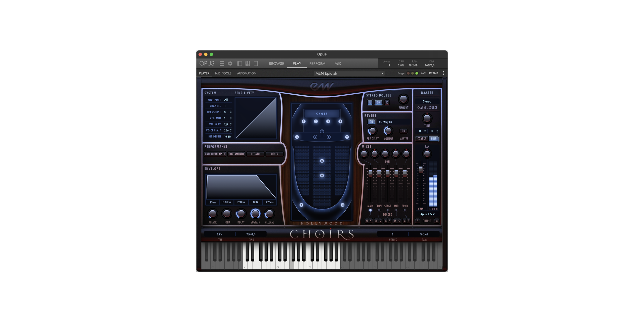This screenshot has height=322, width=644.
Task: Toggle the Stereo Double ON button
Action: [x=378, y=102]
